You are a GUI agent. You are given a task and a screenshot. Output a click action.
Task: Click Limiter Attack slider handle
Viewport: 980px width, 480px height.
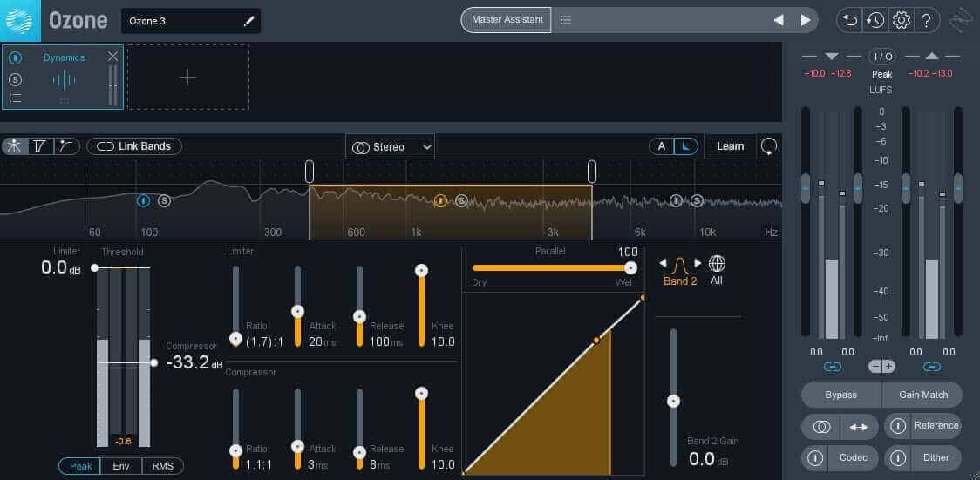(298, 311)
